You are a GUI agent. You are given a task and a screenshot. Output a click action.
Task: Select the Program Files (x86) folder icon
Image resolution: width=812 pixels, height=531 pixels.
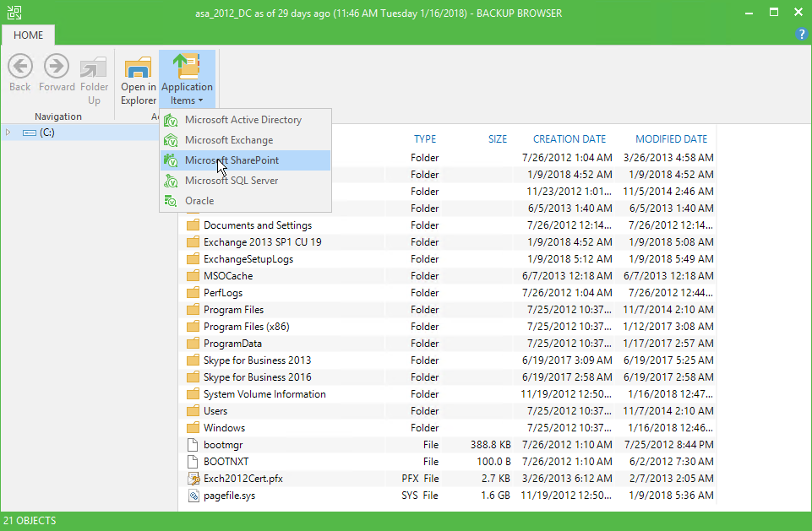click(x=193, y=327)
